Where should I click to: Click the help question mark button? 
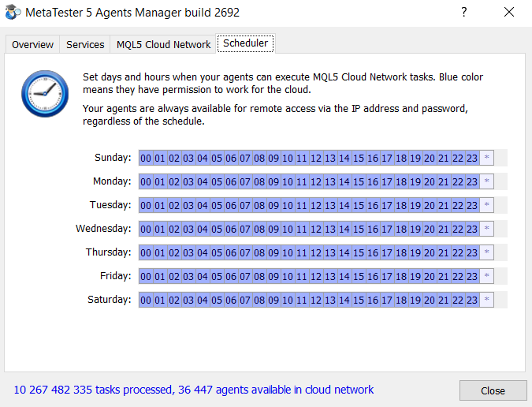[x=464, y=13]
